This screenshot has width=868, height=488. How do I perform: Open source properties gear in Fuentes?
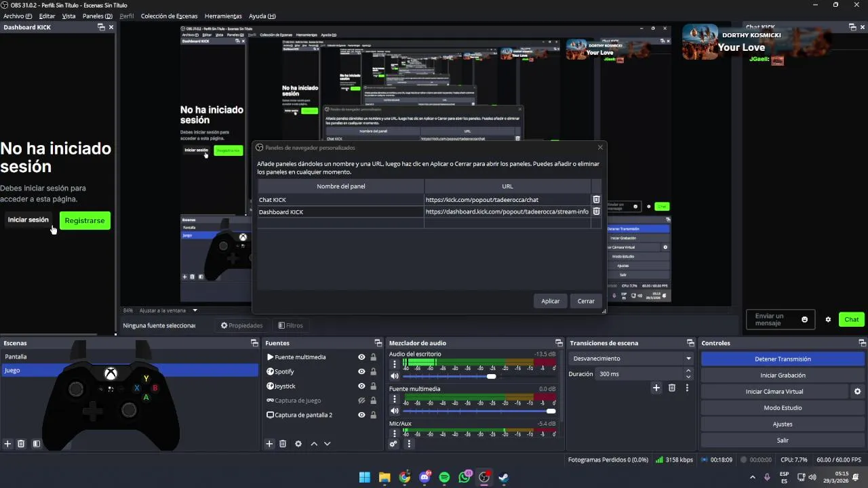pyautogui.click(x=298, y=444)
